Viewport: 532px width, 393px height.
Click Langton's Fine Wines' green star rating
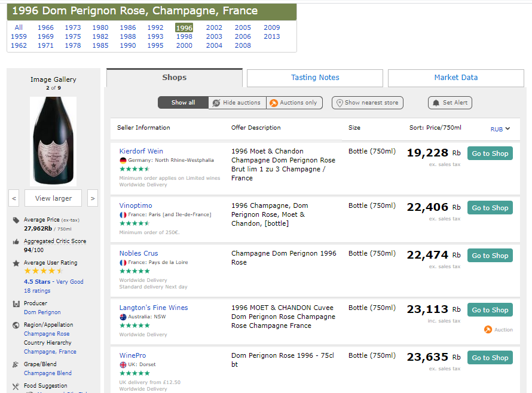(134, 326)
